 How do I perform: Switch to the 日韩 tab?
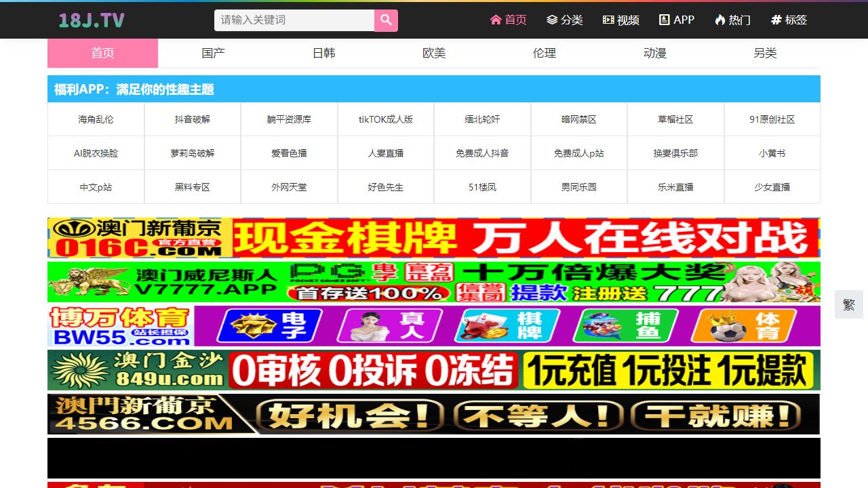pyautogui.click(x=323, y=53)
